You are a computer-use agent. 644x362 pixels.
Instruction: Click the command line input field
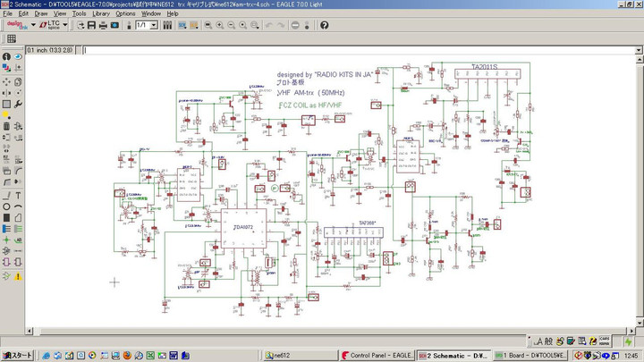pyautogui.click(x=358, y=50)
